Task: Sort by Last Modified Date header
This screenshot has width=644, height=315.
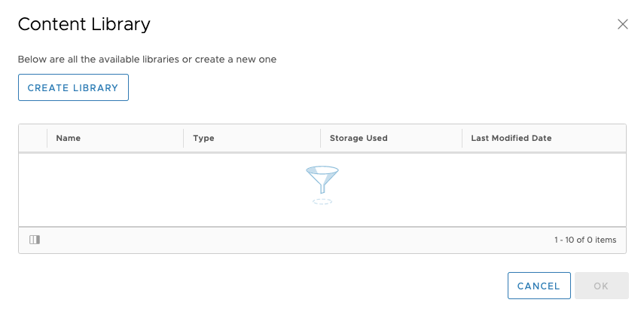Action: [511, 139]
